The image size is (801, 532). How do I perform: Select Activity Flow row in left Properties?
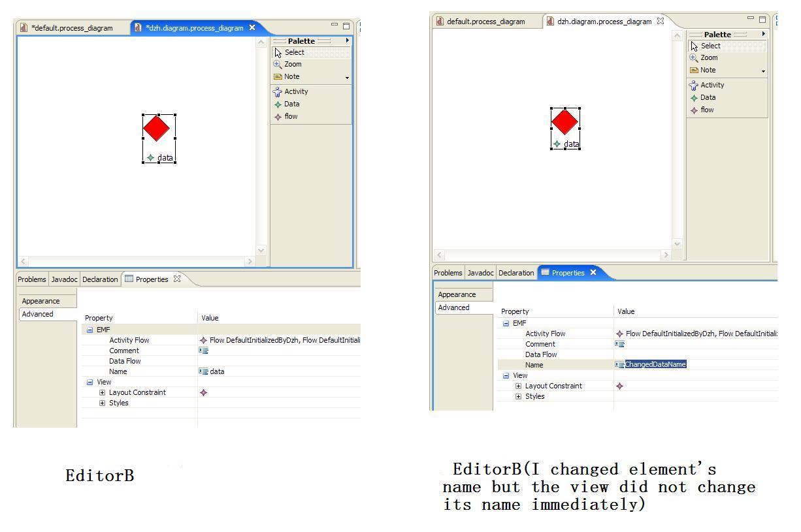click(x=221, y=340)
